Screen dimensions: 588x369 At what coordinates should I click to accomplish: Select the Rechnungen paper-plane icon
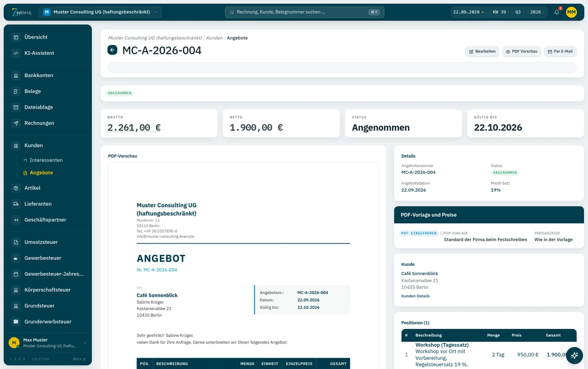click(16, 123)
